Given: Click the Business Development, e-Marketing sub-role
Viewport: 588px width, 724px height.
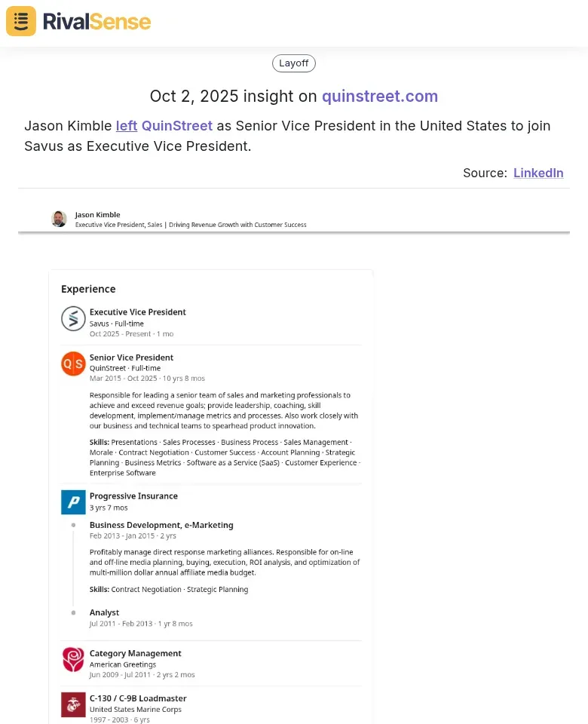Looking at the screenshot, I should (x=161, y=524).
